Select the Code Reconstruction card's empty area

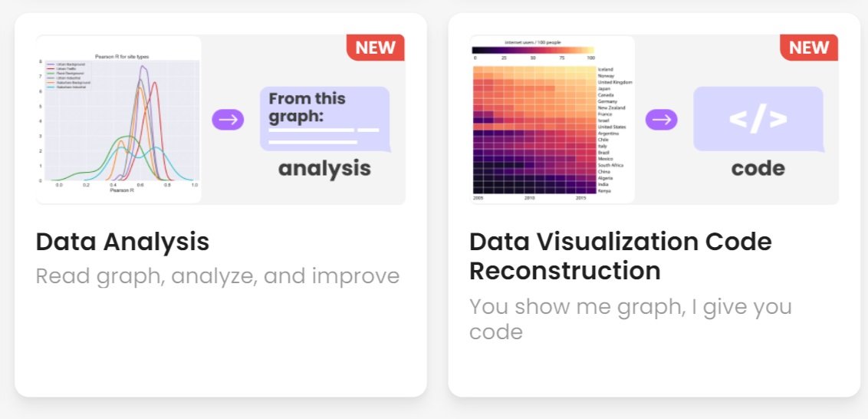pyautogui.click(x=653, y=372)
